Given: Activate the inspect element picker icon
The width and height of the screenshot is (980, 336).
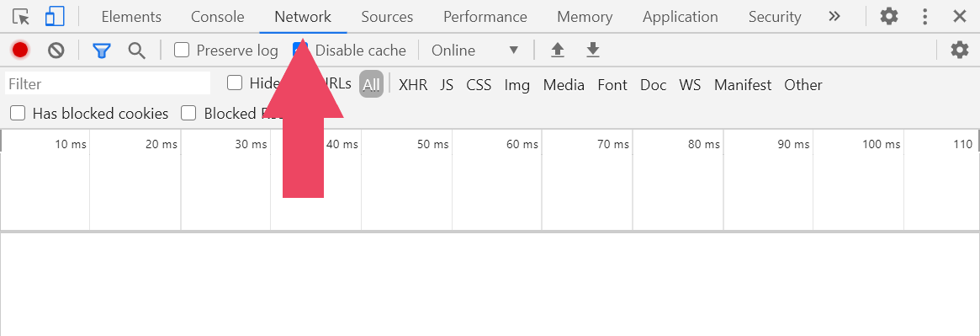Looking at the screenshot, I should pyautogui.click(x=21, y=17).
